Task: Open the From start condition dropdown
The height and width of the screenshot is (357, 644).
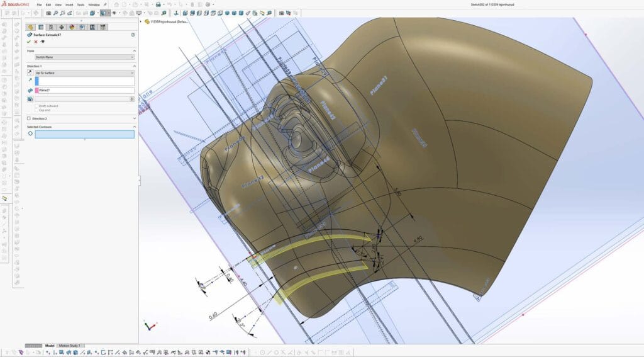Action: (84, 57)
